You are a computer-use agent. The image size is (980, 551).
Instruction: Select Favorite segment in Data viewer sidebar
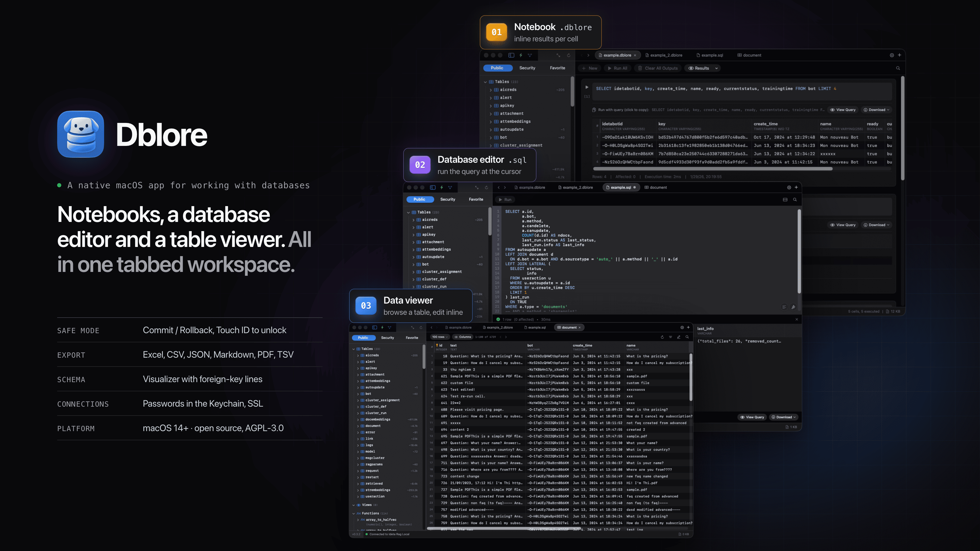[x=412, y=338]
